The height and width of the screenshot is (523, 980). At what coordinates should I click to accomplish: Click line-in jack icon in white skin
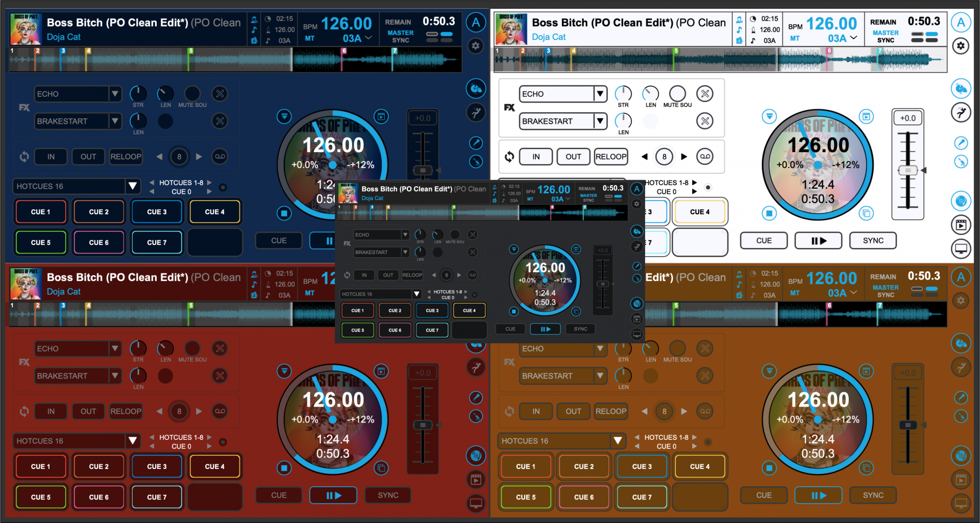click(961, 162)
